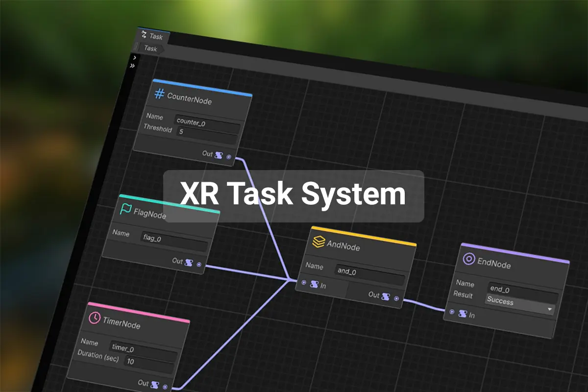Image resolution: width=588 pixels, height=392 pixels.
Task: Select EndNode input port circle
Action: (x=452, y=312)
